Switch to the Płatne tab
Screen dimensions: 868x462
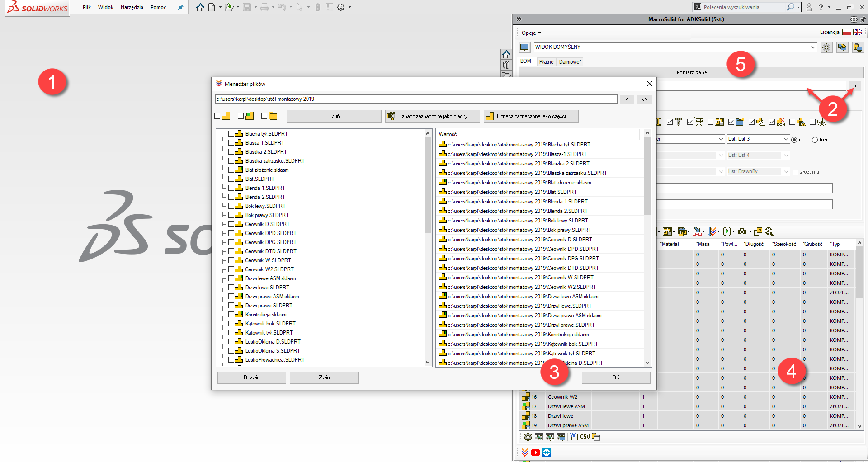[546, 62]
